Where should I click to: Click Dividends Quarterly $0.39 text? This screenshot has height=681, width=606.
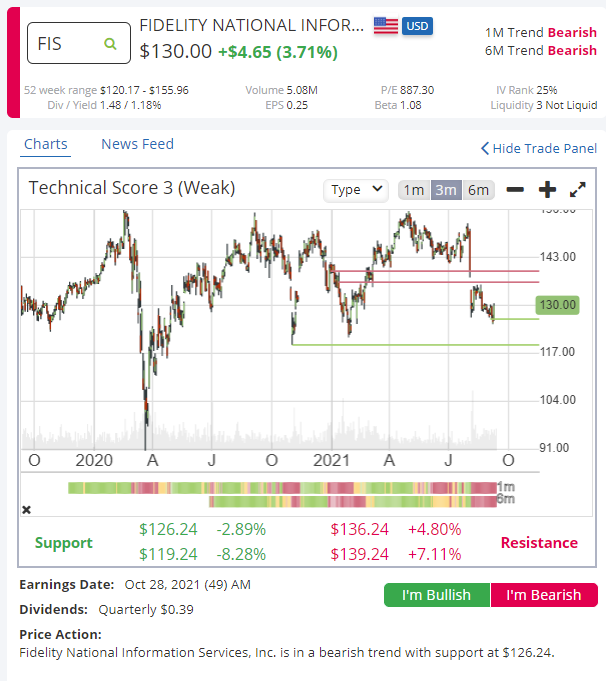[x=106, y=610]
